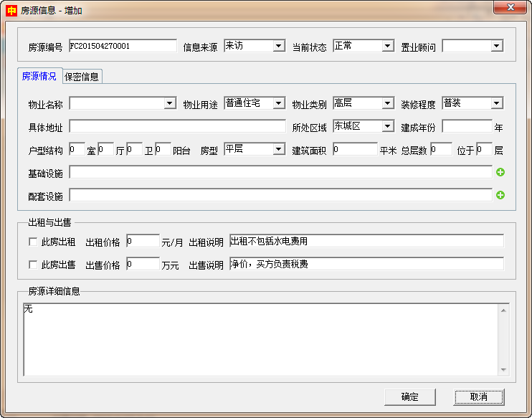
Task: Click the 厅 count input field
Action: point(105,149)
